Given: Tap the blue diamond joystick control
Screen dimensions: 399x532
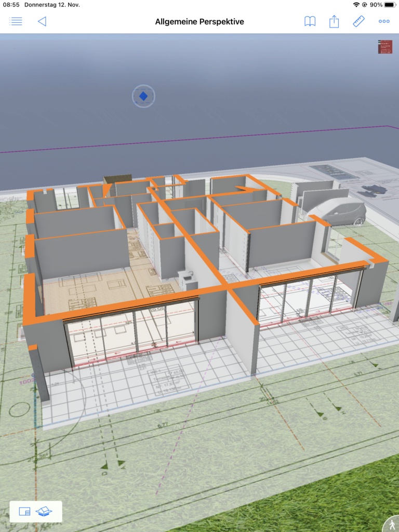Looking at the screenshot, I should [143, 96].
